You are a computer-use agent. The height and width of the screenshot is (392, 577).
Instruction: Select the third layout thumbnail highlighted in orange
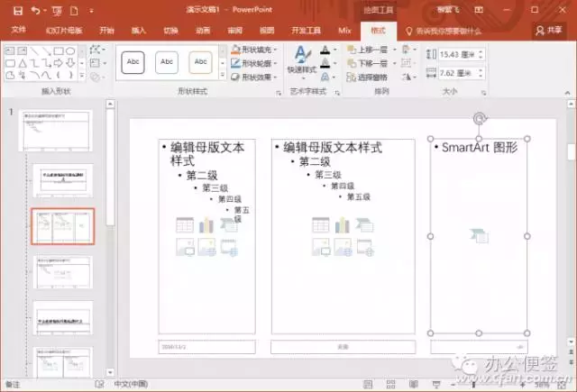[x=63, y=226]
